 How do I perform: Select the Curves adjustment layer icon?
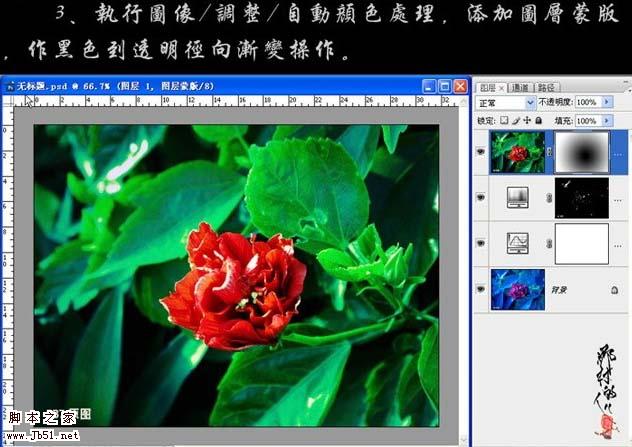click(518, 243)
